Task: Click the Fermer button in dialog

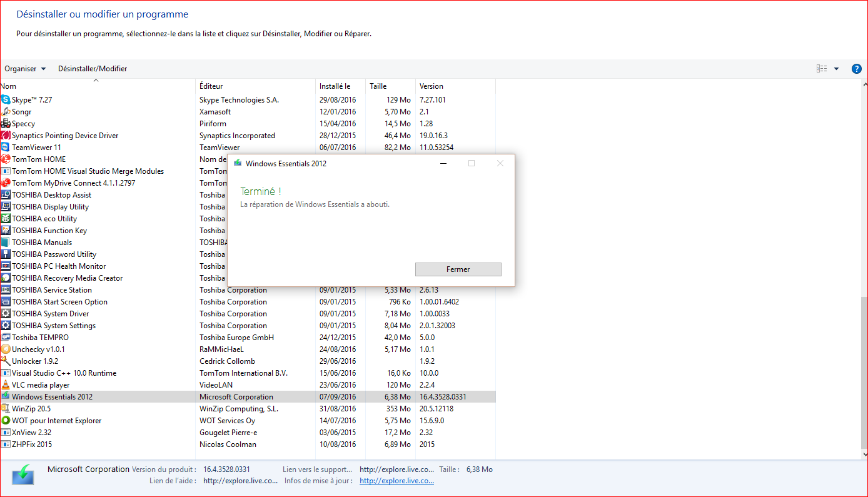Action: tap(458, 269)
